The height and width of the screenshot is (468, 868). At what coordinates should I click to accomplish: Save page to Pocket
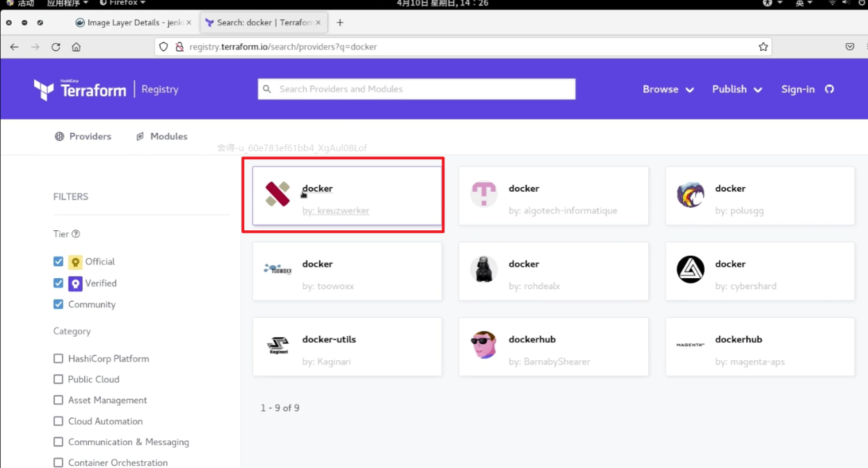[850, 47]
